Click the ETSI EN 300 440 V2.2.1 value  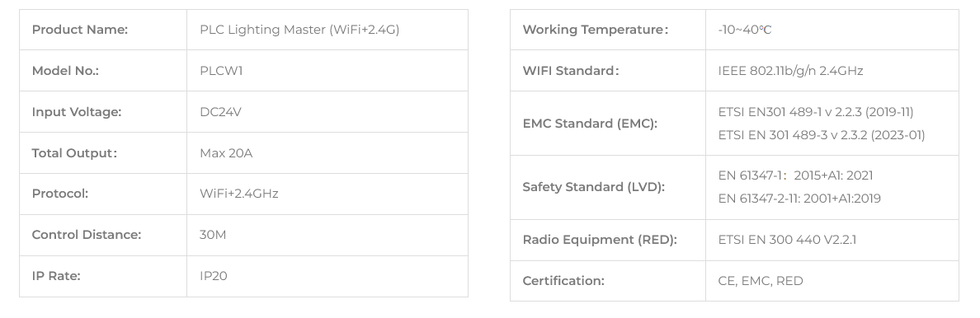tap(787, 240)
